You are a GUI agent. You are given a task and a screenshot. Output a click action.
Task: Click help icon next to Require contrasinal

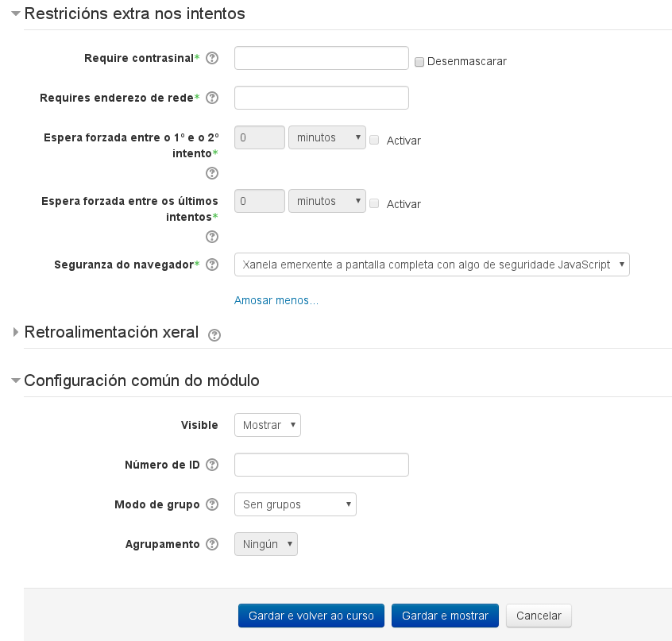tap(212, 58)
